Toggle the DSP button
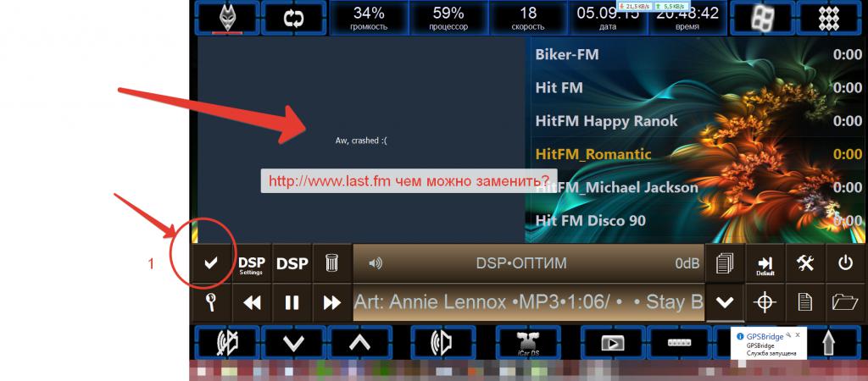Screen dimensions: 868x381 292,264
